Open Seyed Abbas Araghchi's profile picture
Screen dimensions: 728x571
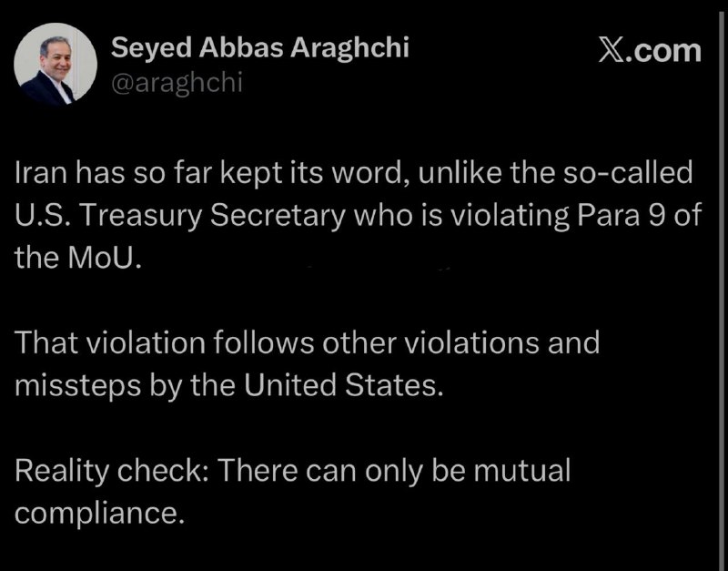(56, 64)
